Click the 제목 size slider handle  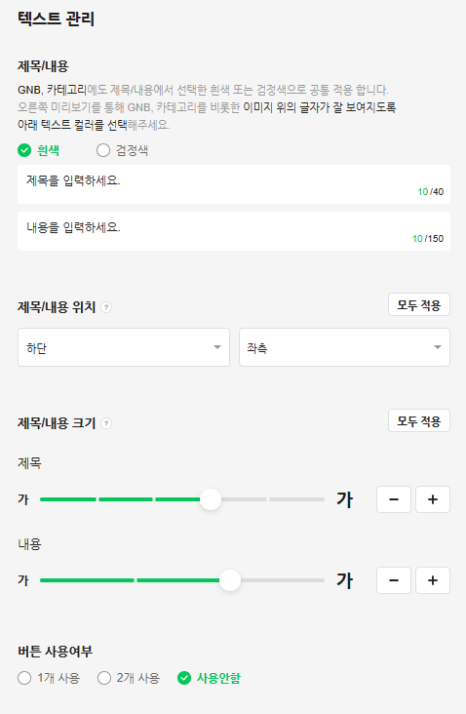(210, 500)
